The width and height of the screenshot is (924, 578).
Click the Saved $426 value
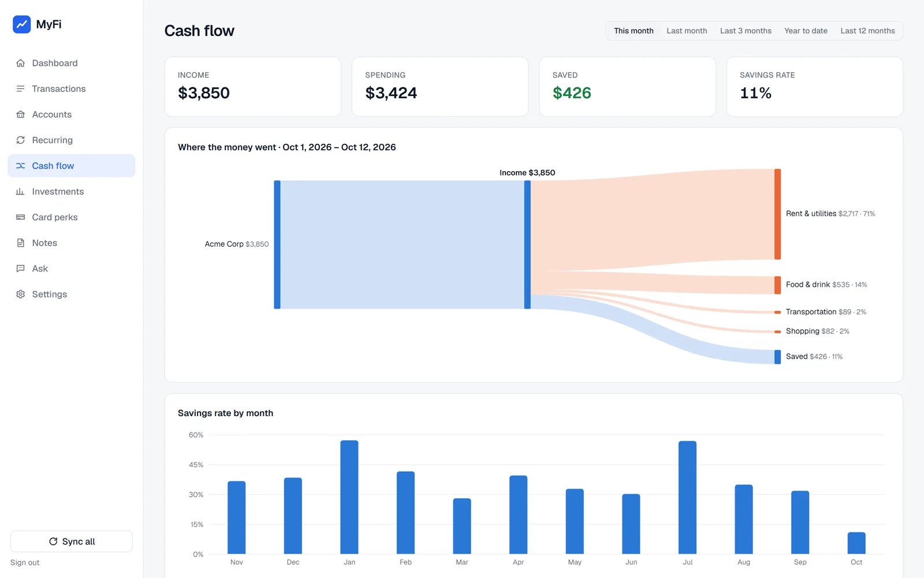(x=572, y=93)
